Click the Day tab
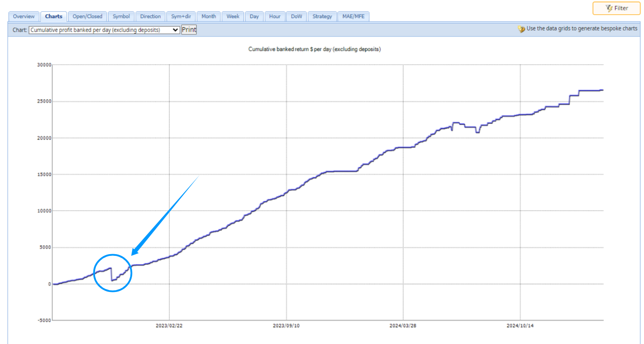644x344 pixels. [254, 16]
